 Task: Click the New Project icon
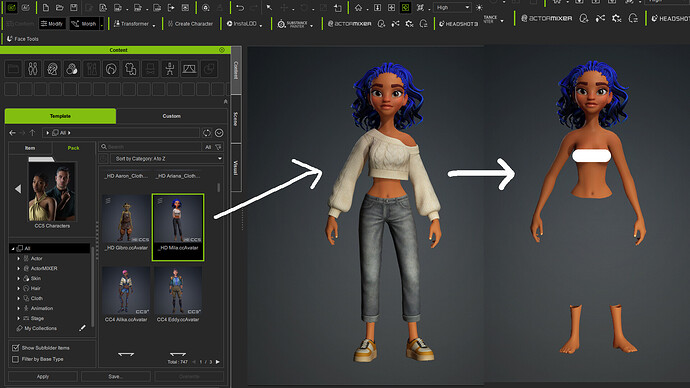coord(46,8)
